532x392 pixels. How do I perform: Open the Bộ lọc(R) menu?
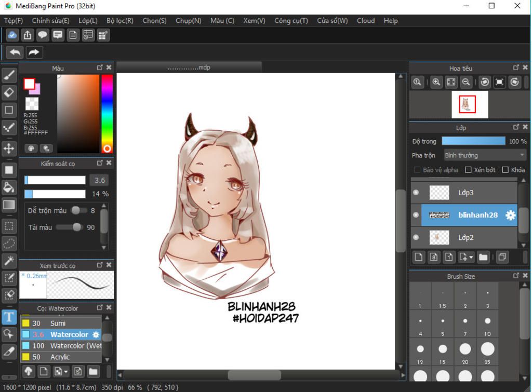tap(120, 21)
